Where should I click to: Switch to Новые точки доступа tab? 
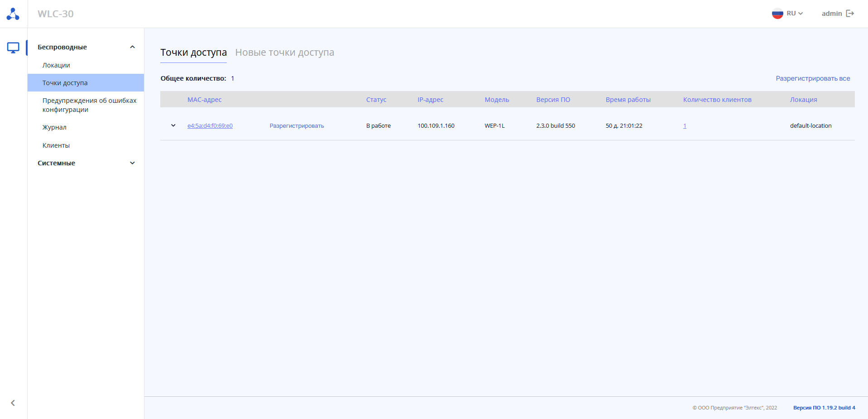284,53
